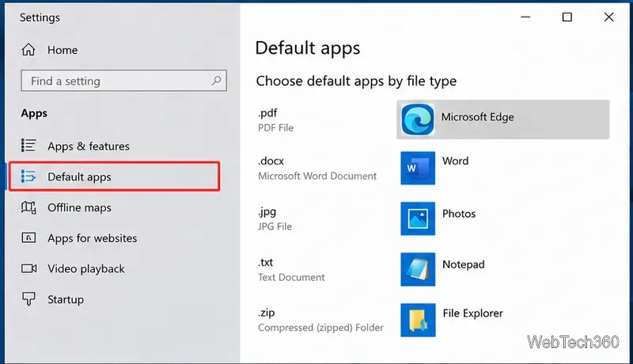Click the Microsoft Word Document description
Image resolution: width=633 pixels, height=364 pixels.
[x=317, y=176]
